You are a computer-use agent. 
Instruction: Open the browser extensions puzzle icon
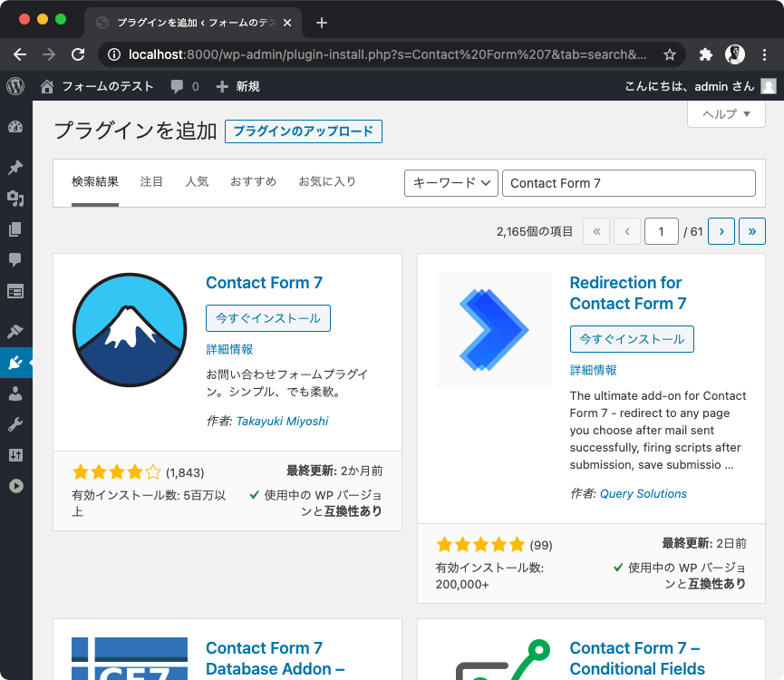click(705, 54)
